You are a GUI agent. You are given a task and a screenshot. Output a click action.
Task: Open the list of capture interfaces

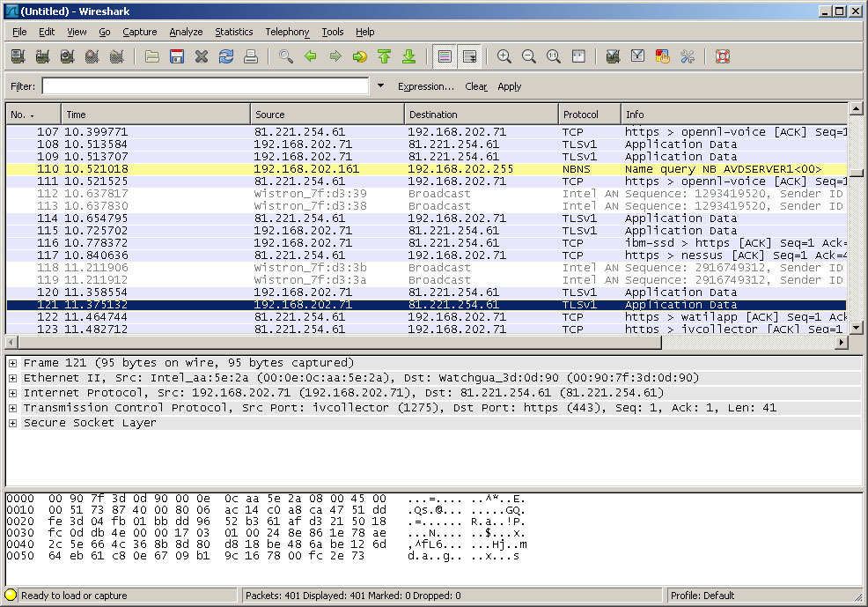pyautogui.click(x=18, y=56)
